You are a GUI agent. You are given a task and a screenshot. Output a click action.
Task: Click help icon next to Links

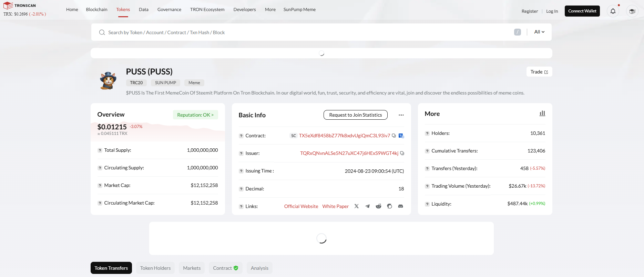pos(241,207)
